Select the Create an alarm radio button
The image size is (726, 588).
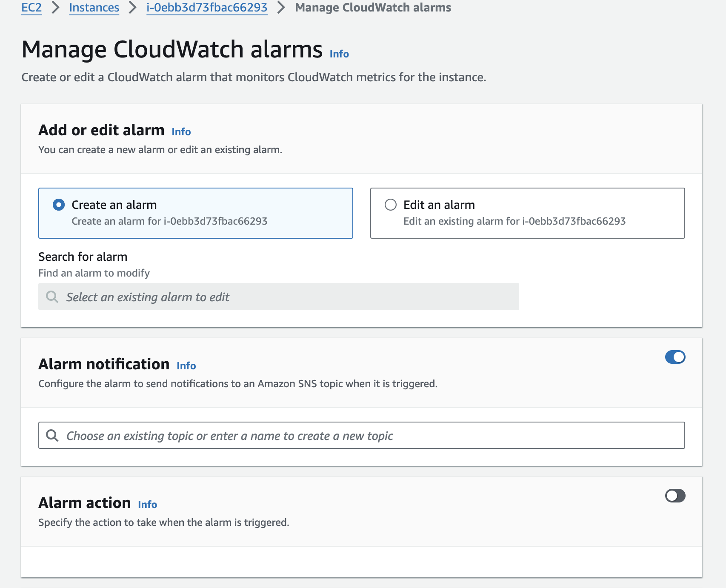coord(59,205)
